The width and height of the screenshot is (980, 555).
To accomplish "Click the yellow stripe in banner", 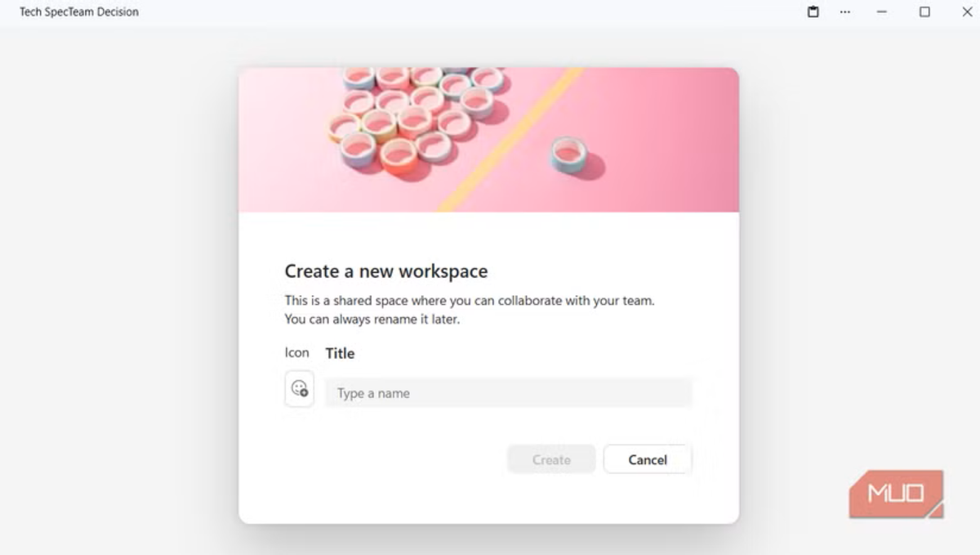I will pyautogui.click(x=511, y=140).
